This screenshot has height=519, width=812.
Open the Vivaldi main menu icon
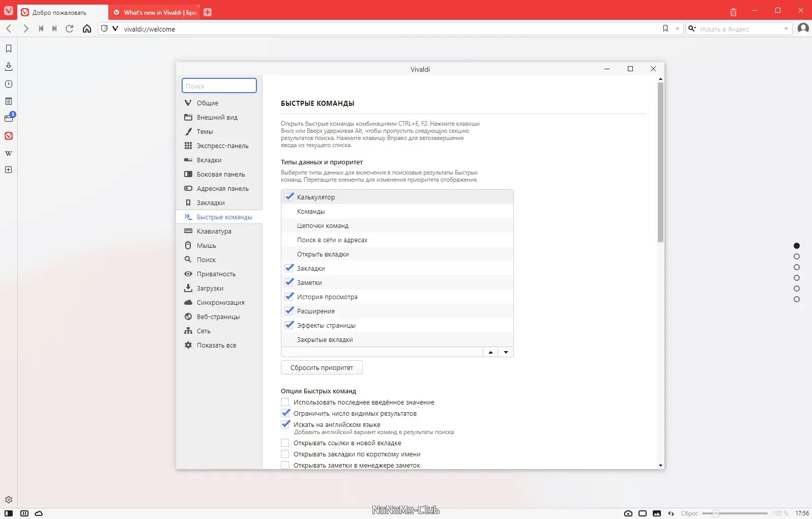(x=9, y=10)
